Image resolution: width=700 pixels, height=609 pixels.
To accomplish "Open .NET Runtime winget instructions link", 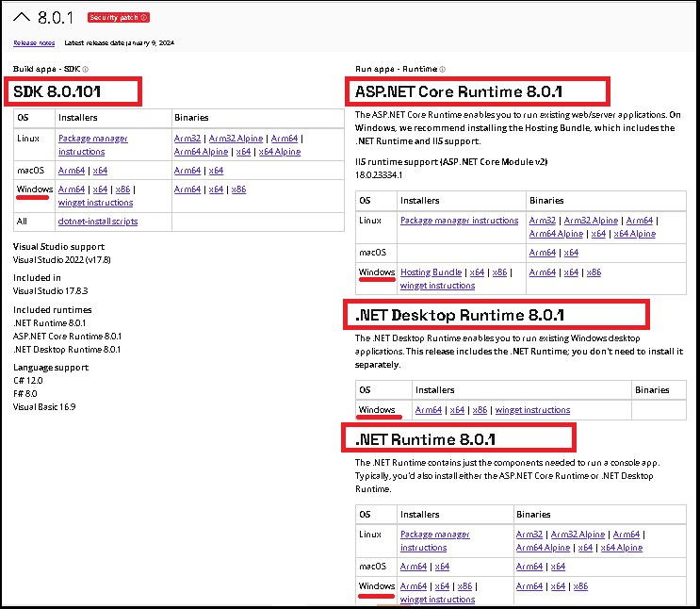I will 437,600.
